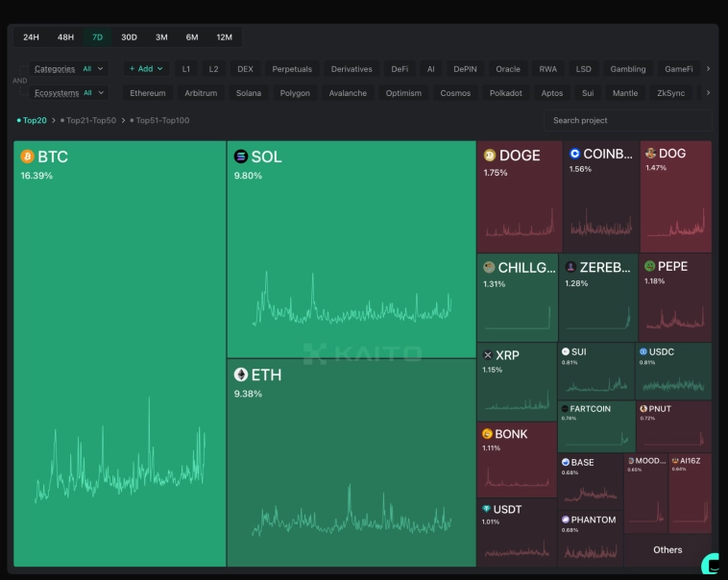Click the MOOD... token icon
The width and height of the screenshot is (728, 580).
pos(631,461)
